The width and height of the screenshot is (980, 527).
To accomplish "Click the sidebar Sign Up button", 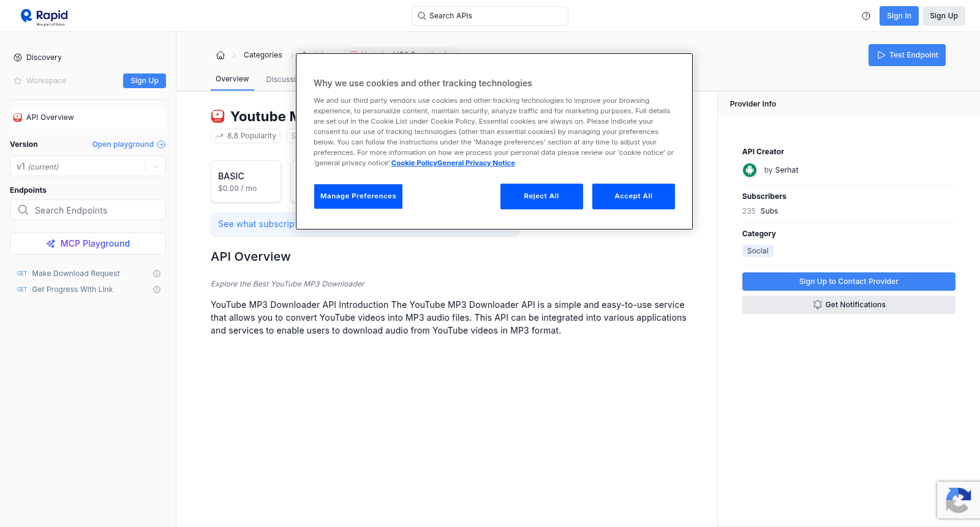I will [x=145, y=81].
